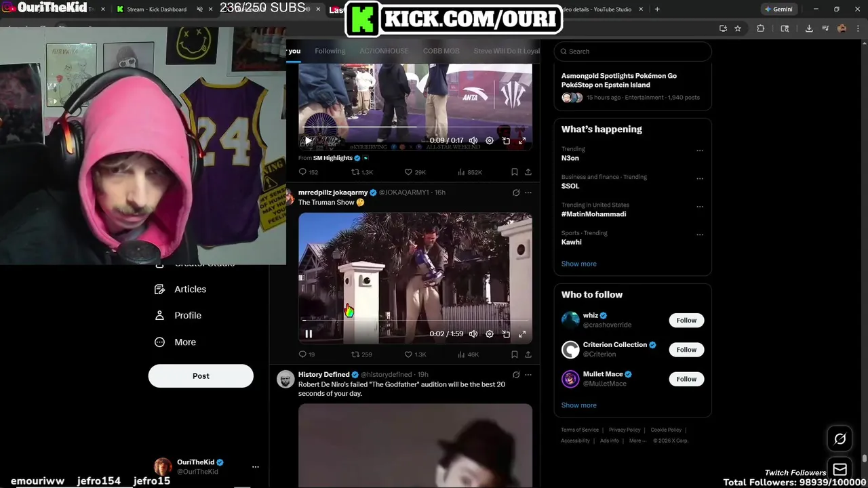Reply to the mrredpillz Truman Show post
868x488 pixels.
[307, 354]
